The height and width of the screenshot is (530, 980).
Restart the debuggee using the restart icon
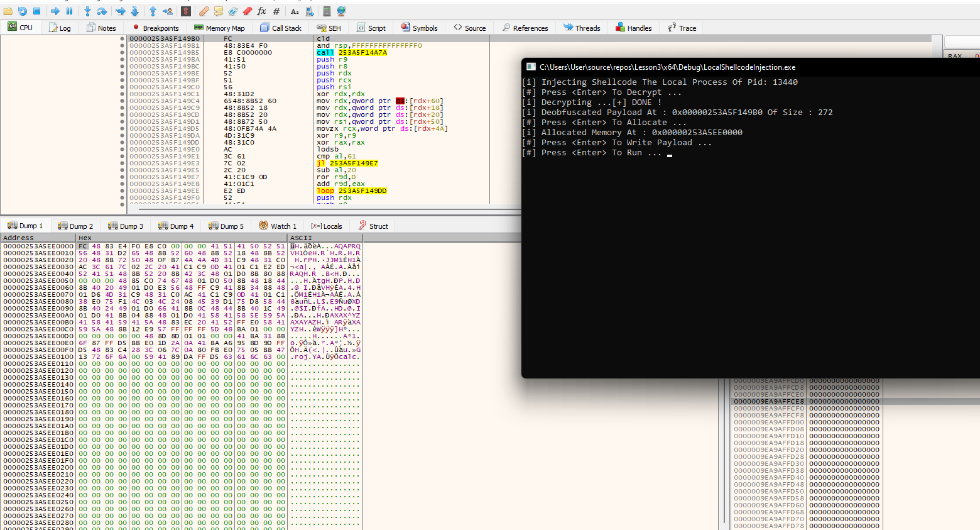(22, 11)
